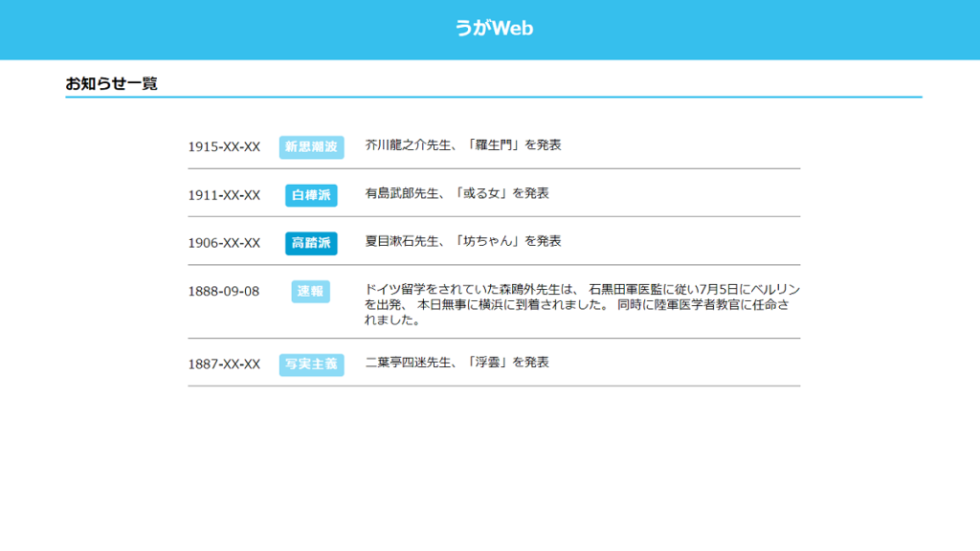Click the date 1915-XX-XX
This screenshot has height=551, width=980.
pos(224,147)
